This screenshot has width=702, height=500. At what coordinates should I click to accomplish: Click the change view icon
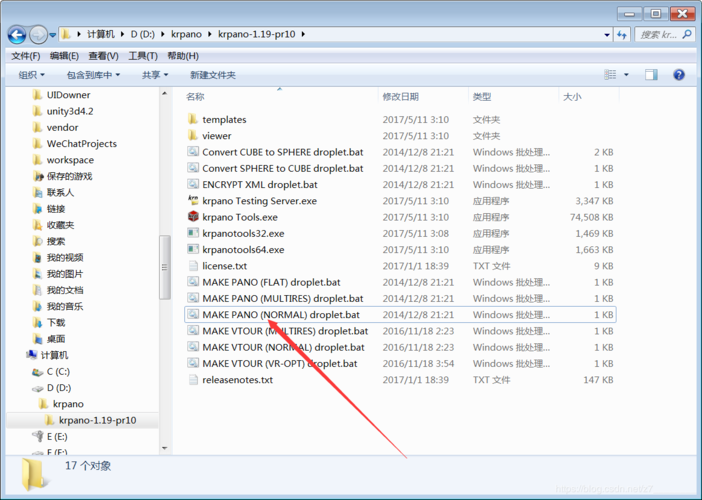[x=610, y=75]
